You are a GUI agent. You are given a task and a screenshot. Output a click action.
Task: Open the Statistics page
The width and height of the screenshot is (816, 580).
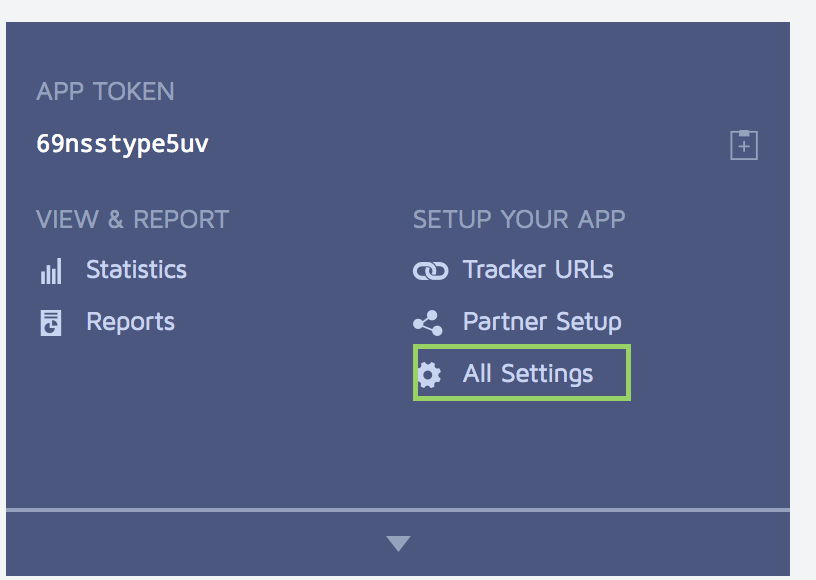pos(136,269)
